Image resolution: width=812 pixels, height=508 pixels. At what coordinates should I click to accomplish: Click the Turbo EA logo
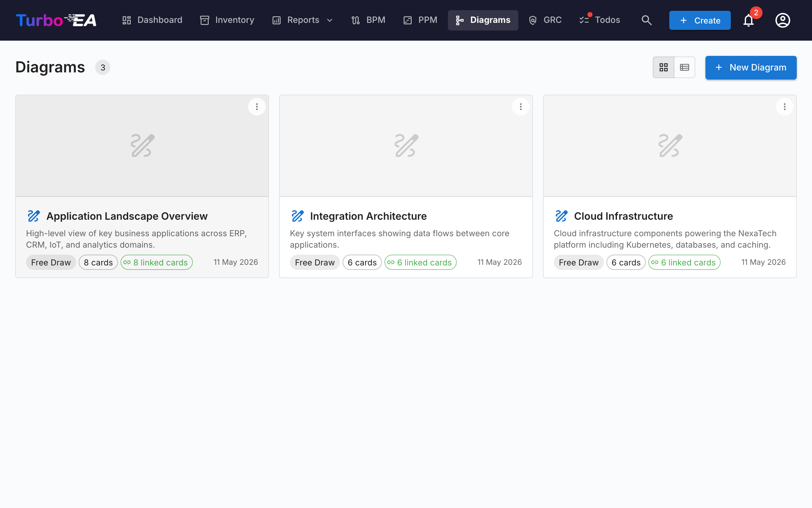pyautogui.click(x=56, y=20)
